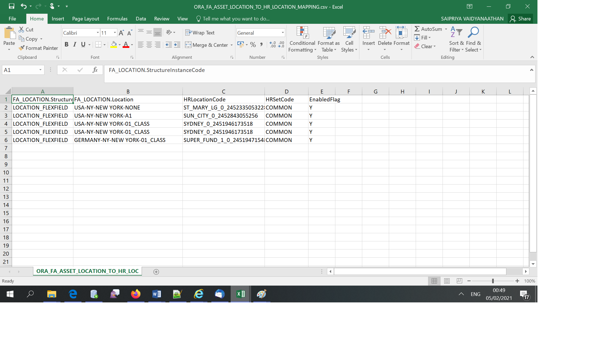601x364 pixels.
Task: Expand the General number format dropdown
Action: (283, 33)
